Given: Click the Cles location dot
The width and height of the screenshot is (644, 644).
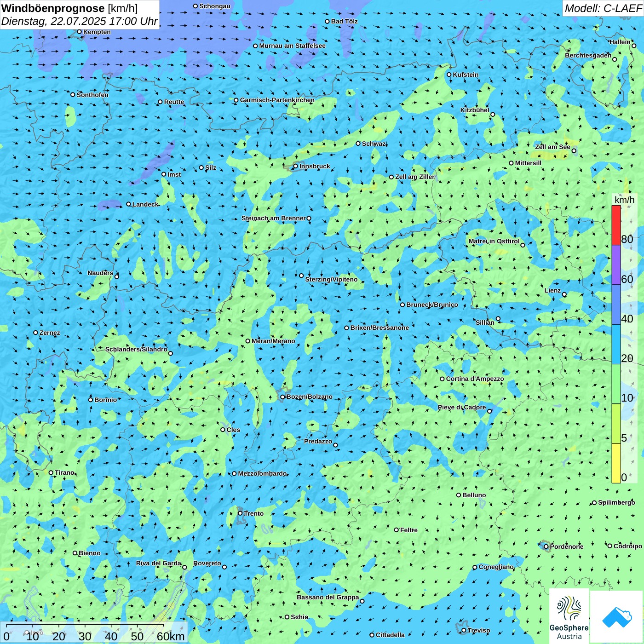Looking at the screenshot, I should (x=223, y=430).
